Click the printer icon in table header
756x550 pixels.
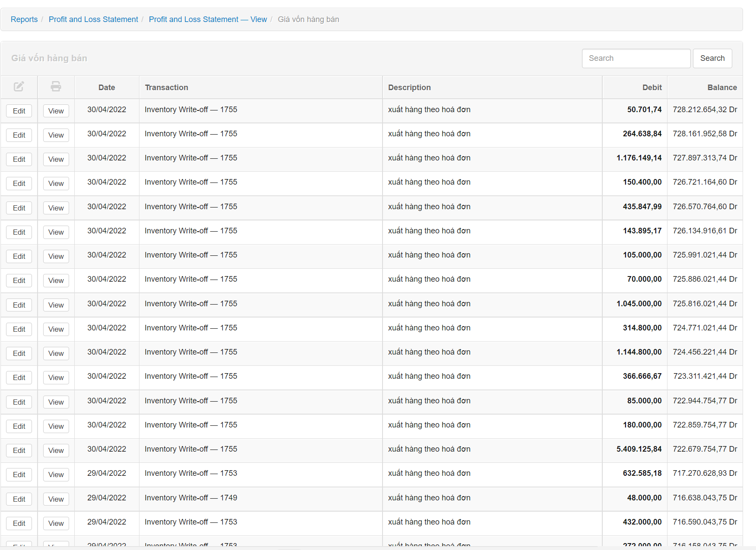click(x=56, y=86)
